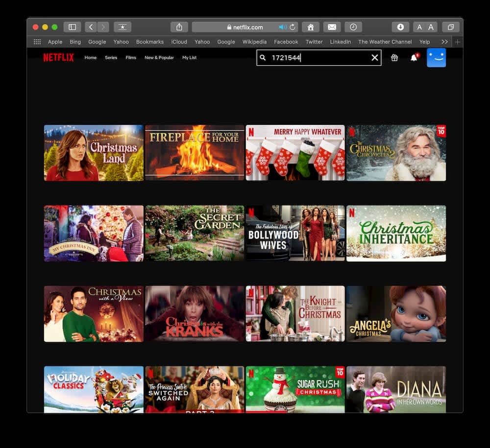
Task: Open a new tab with plus button
Action: 458,42
